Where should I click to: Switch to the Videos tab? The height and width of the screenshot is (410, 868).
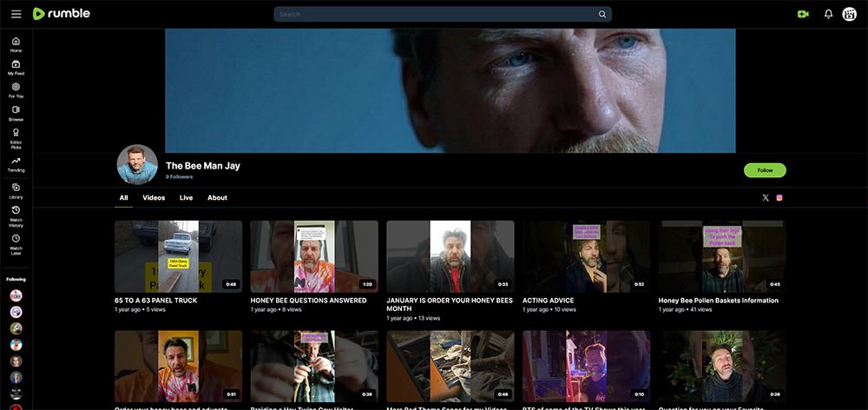click(x=154, y=198)
